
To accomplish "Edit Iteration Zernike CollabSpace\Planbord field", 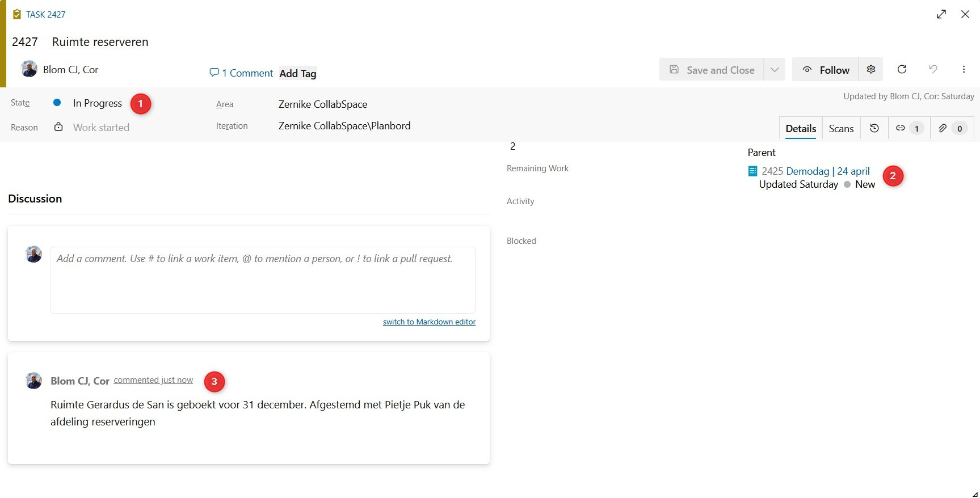I will [344, 126].
